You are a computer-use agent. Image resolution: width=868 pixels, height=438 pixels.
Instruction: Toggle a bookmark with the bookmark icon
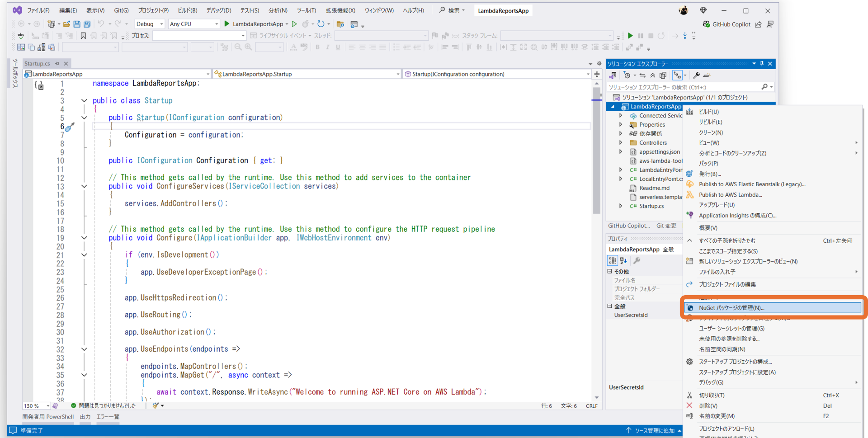(x=83, y=36)
